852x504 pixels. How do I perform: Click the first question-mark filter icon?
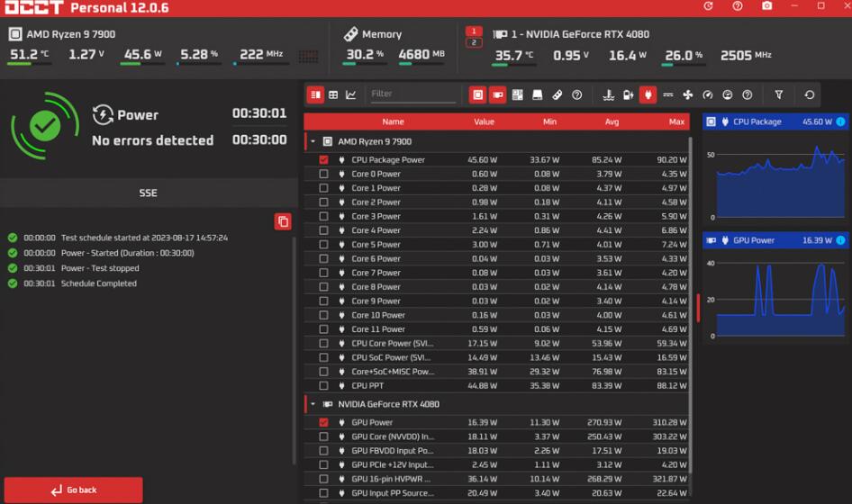click(577, 95)
